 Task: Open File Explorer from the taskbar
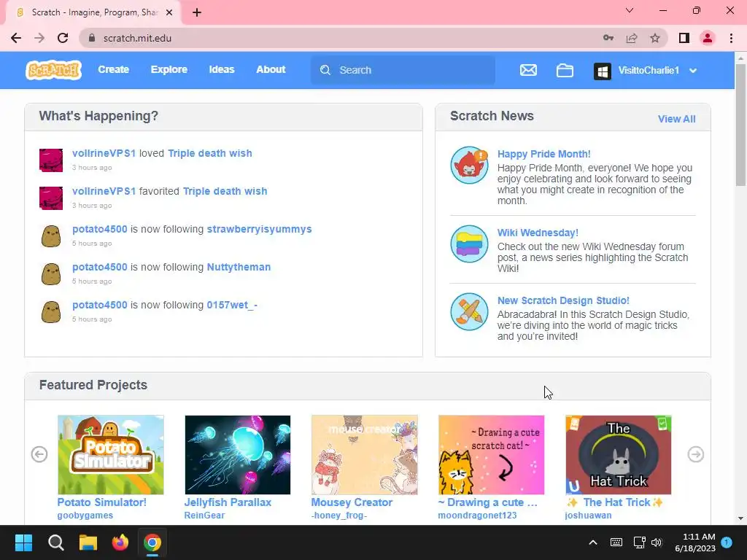(88, 542)
